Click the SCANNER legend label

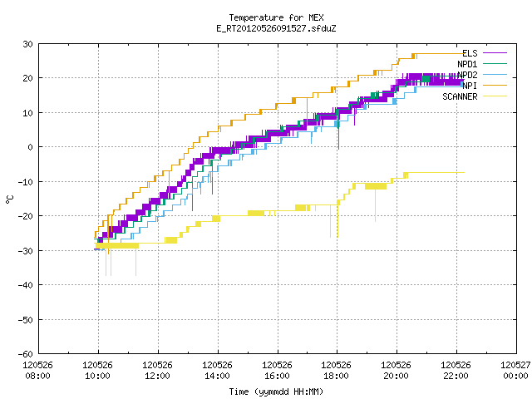click(x=460, y=96)
